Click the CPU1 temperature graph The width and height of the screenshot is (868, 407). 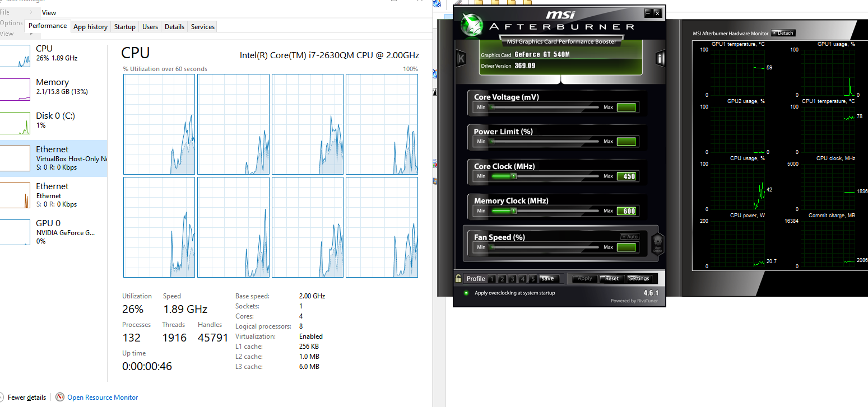pos(828,130)
